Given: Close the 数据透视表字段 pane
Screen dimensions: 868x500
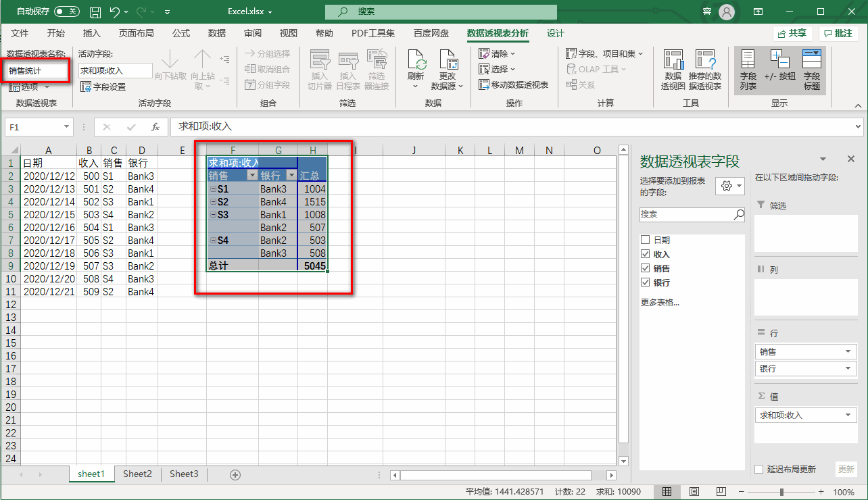Looking at the screenshot, I should coord(851,159).
